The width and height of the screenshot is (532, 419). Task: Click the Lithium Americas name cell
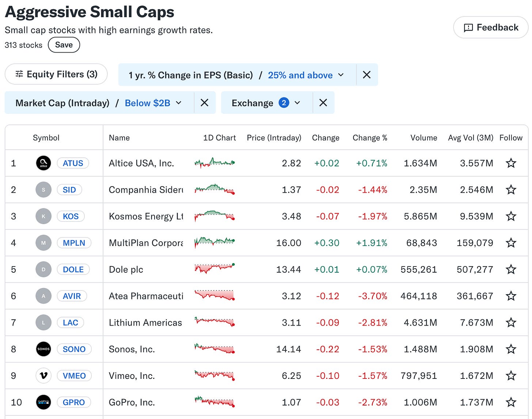coord(145,323)
